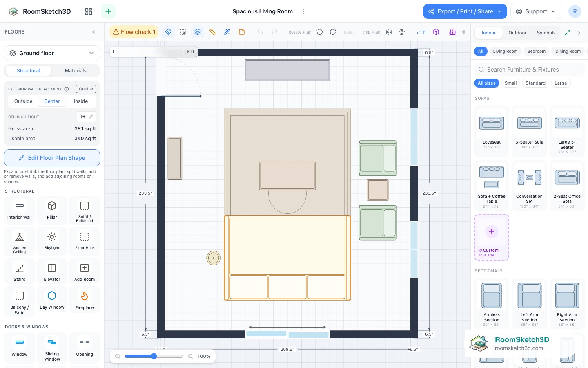Switch to the Outdoor tab
The image size is (588, 368).
517,33
